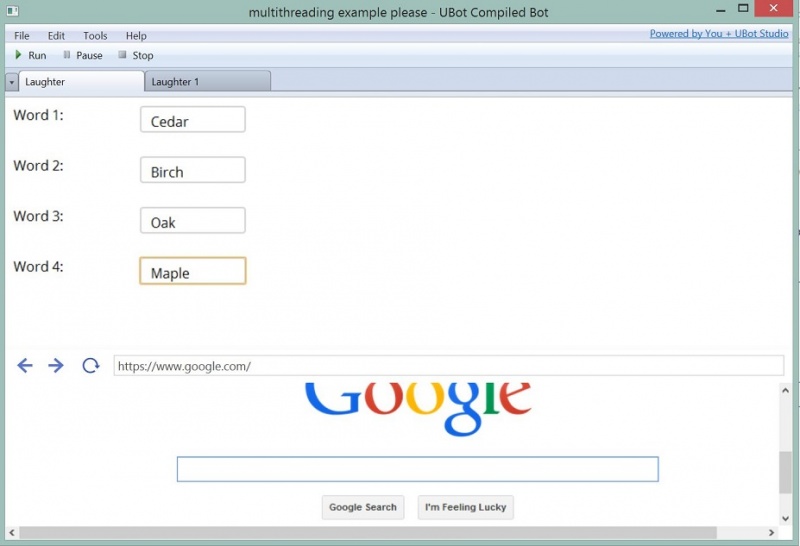Close the UBot Compiled Bot window
This screenshot has width=800, height=546.
[x=773, y=8]
